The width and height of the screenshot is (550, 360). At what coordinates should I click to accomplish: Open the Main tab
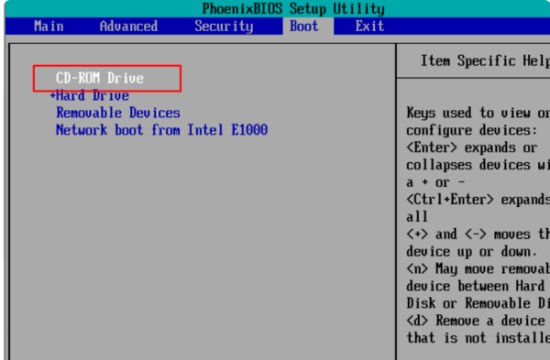49,26
